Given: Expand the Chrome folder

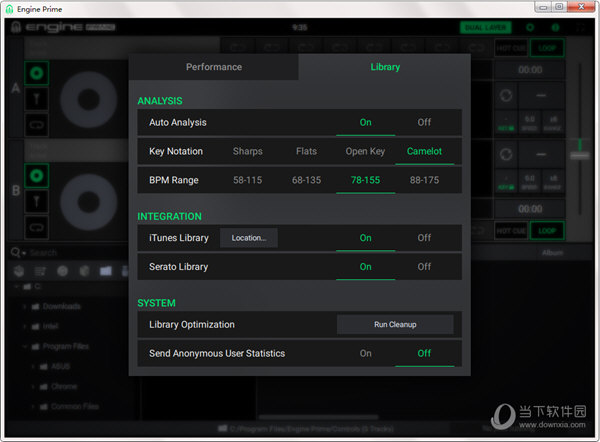Looking at the screenshot, I should click(x=33, y=387).
